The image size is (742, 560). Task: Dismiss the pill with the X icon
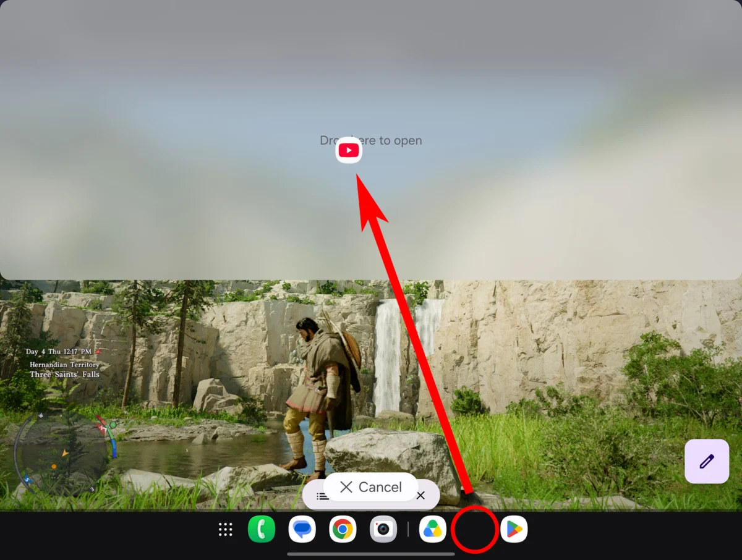[421, 496]
